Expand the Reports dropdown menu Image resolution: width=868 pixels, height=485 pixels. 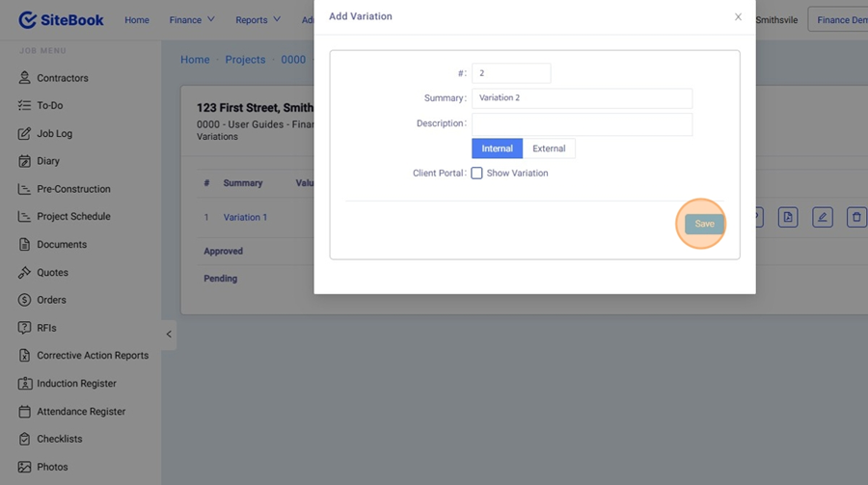[258, 19]
